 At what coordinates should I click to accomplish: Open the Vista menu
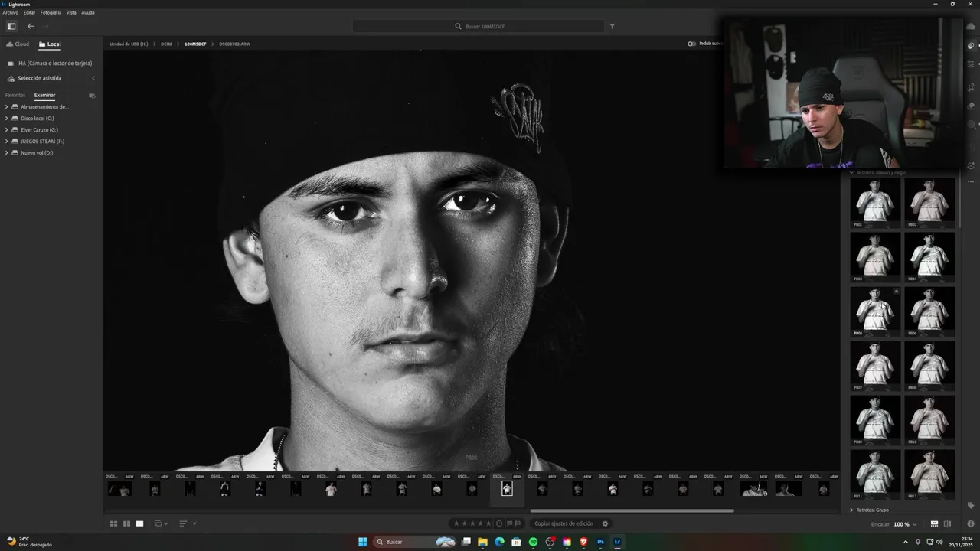click(71, 12)
